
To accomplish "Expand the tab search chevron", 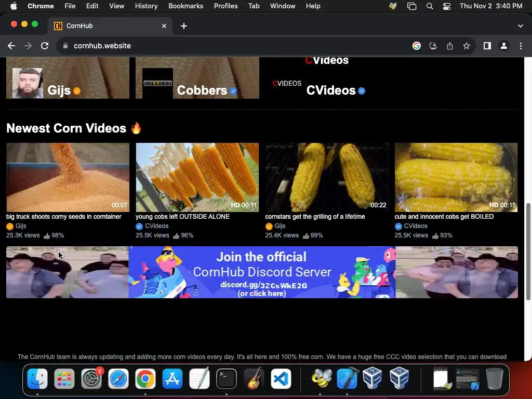I will tap(521, 26).
